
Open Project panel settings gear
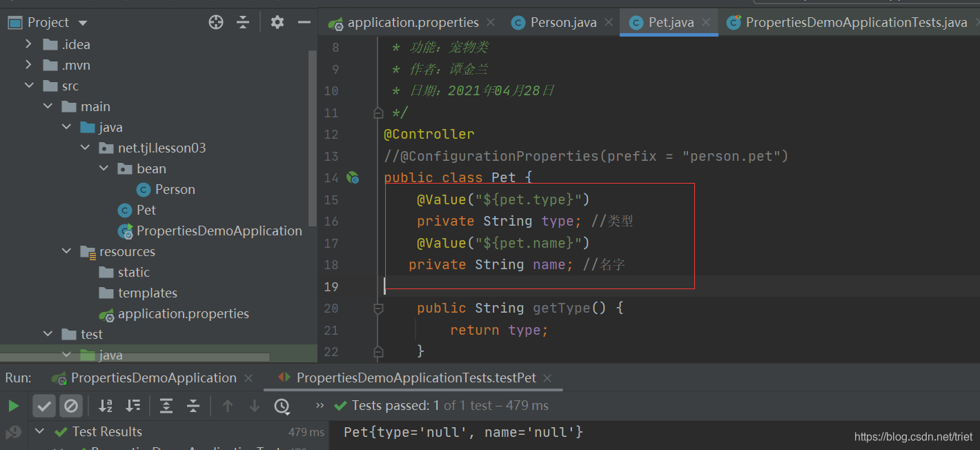point(277,22)
